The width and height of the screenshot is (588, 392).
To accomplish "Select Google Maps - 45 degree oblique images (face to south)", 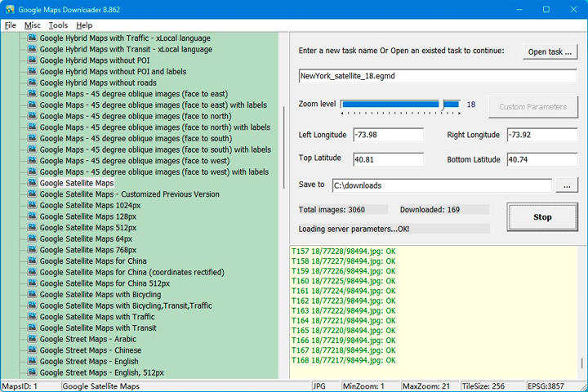I will click(136, 138).
